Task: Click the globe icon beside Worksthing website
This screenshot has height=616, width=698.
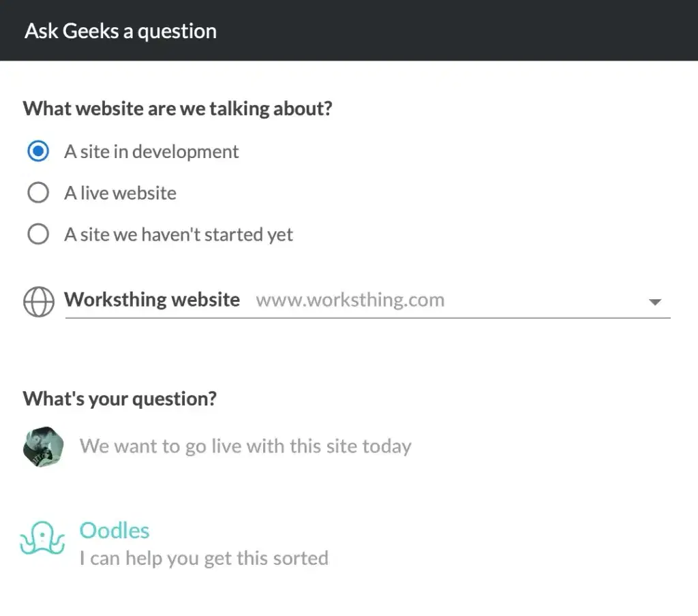Action: 39,301
